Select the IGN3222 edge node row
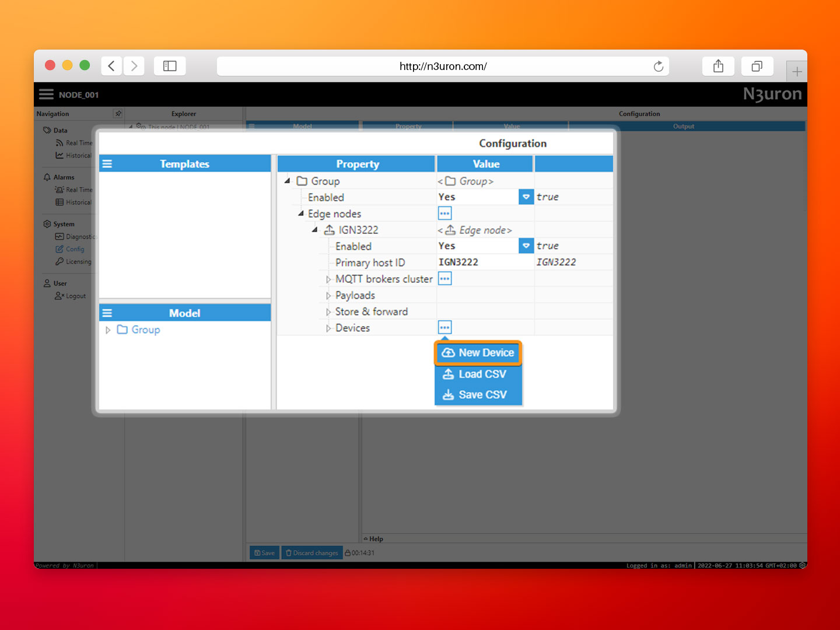840x630 pixels. click(x=352, y=230)
